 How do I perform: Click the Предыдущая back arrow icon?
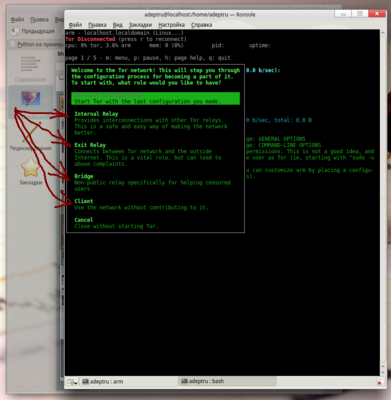pyautogui.click(x=14, y=31)
